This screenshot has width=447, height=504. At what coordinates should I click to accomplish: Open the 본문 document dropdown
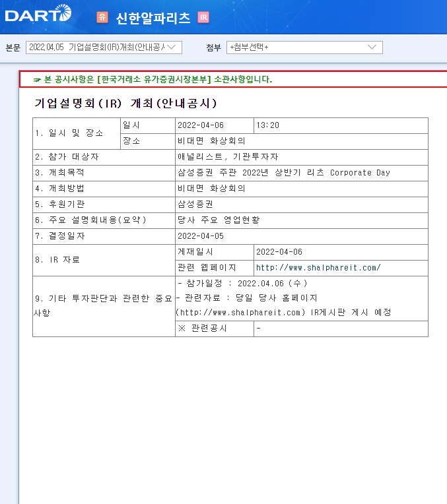(104, 47)
